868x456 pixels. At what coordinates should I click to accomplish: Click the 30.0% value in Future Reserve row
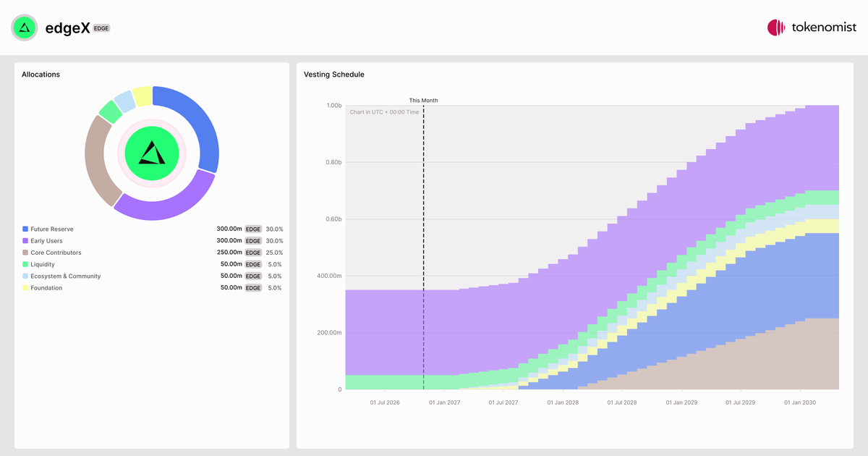pos(275,229)
